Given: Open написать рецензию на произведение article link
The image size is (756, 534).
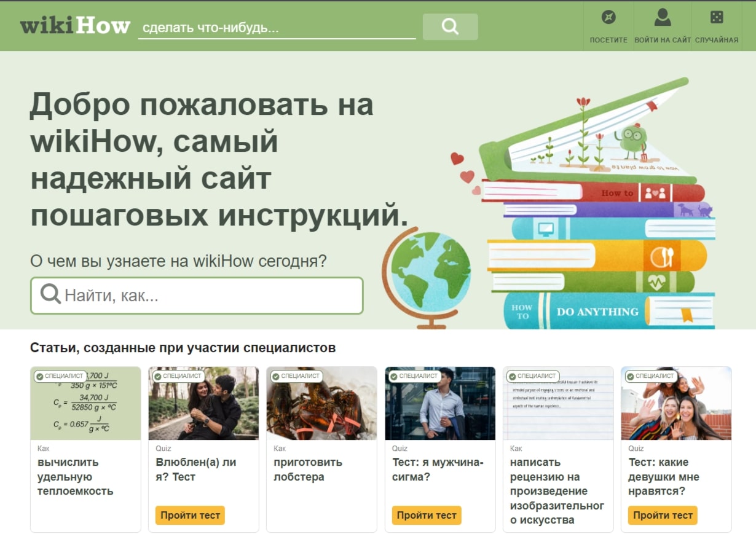Looking at the screenshot, I should [557, 491].
